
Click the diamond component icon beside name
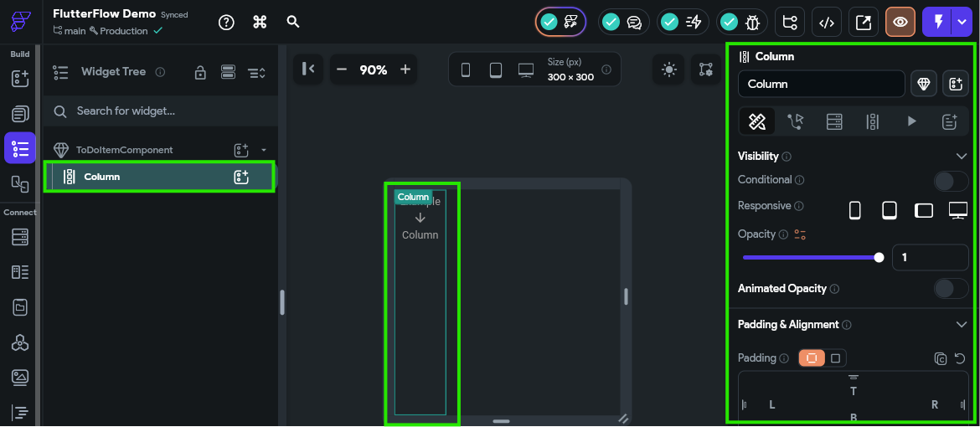click(924, 84)
